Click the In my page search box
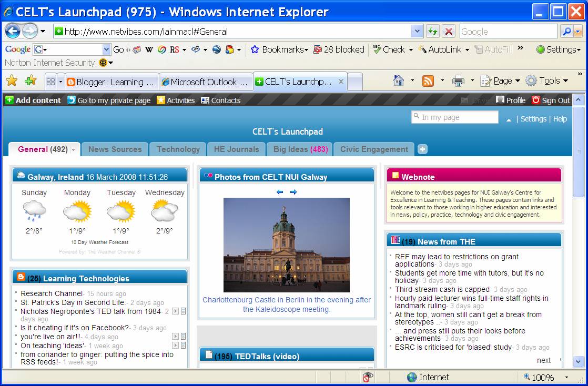Image resolution: width=588 pixels, height=386 pixels. tap(455, 117)
